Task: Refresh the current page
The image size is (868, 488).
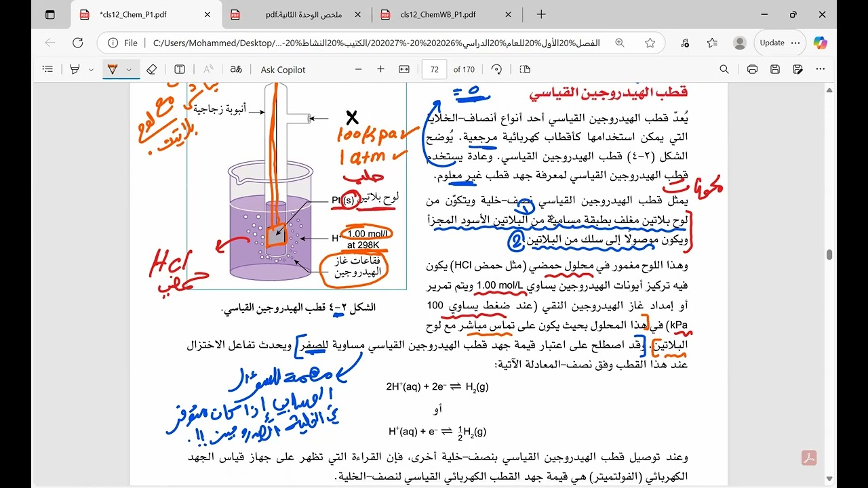Action: tap(77, 43)
